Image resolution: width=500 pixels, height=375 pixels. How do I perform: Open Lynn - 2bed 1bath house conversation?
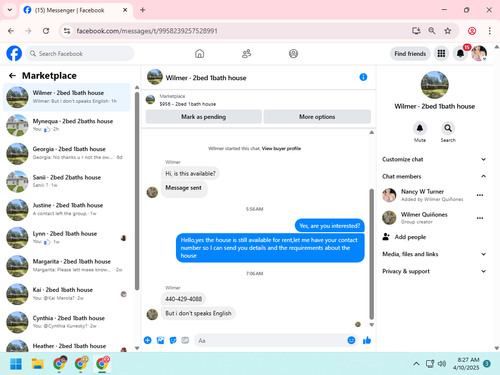(67, 238)
